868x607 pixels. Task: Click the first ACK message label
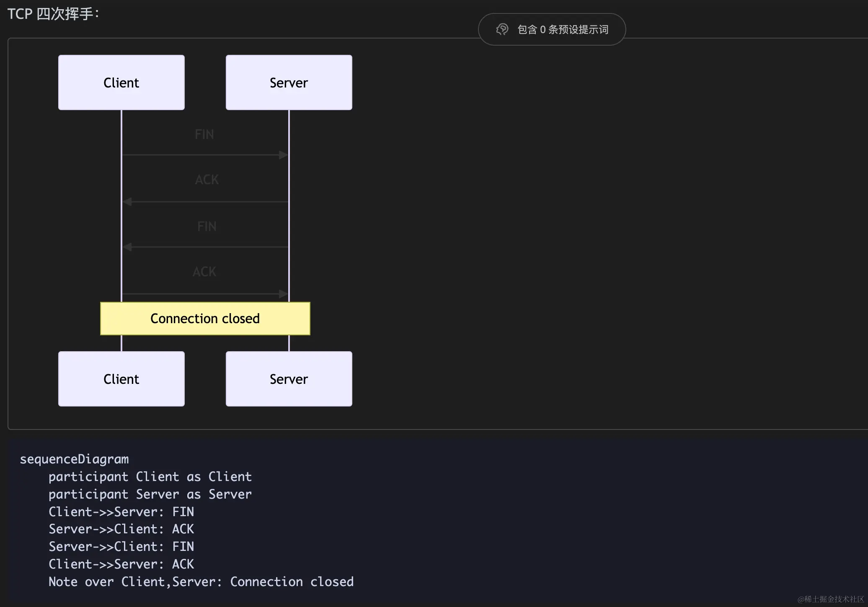point(207,180)
